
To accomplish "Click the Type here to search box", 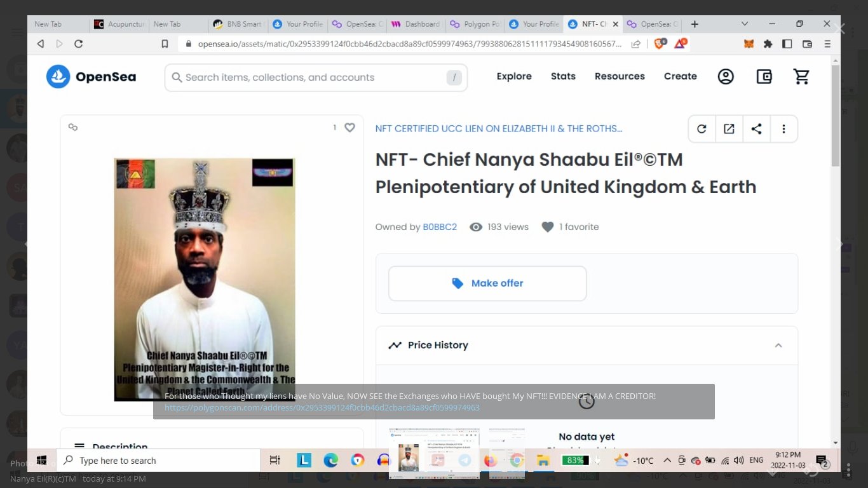I will coord(158,461).
